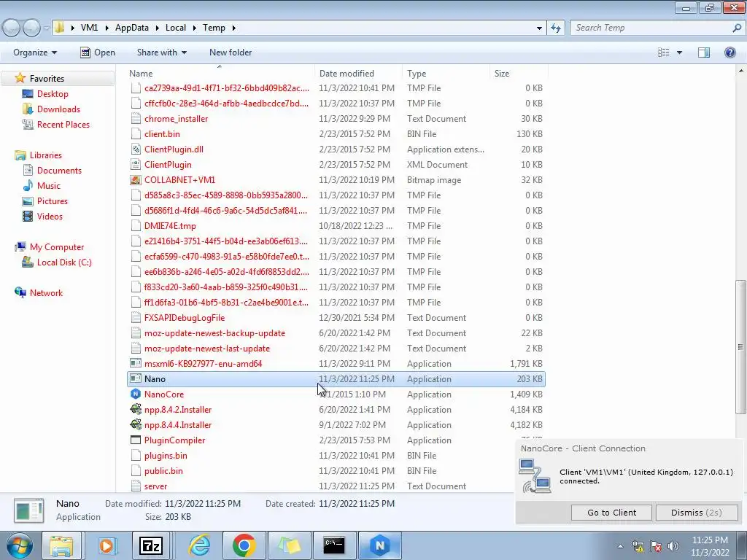
Task: Click the NanoCore client connection notification icon
Action: point(535,476)
